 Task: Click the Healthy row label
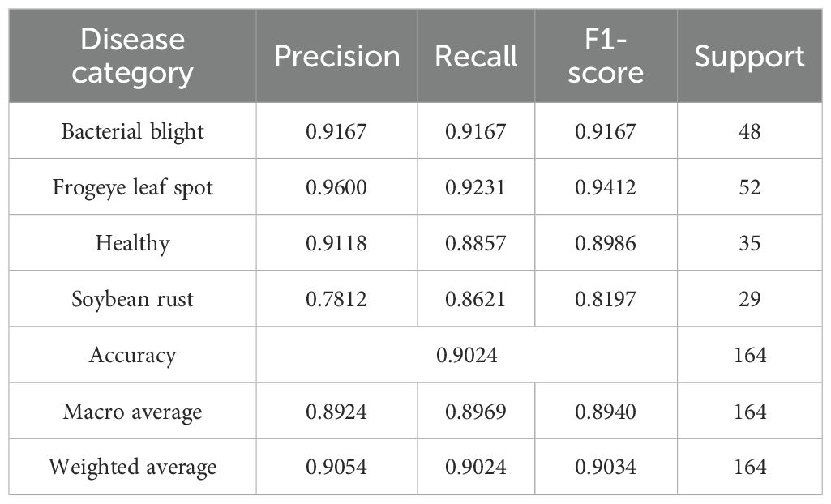(x=132, y=243)
